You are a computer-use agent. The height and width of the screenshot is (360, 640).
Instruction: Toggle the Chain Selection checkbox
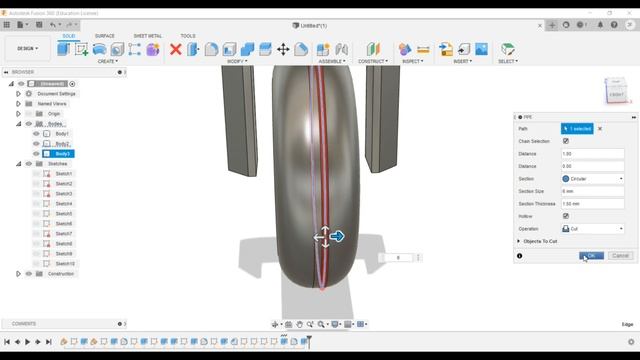pos(566,141)
